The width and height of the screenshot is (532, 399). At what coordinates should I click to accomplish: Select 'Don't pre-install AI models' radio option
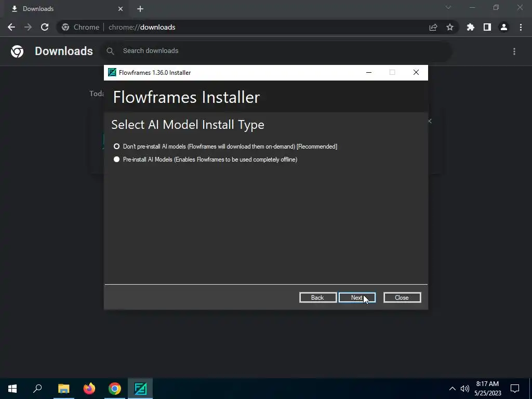(117, 147)
